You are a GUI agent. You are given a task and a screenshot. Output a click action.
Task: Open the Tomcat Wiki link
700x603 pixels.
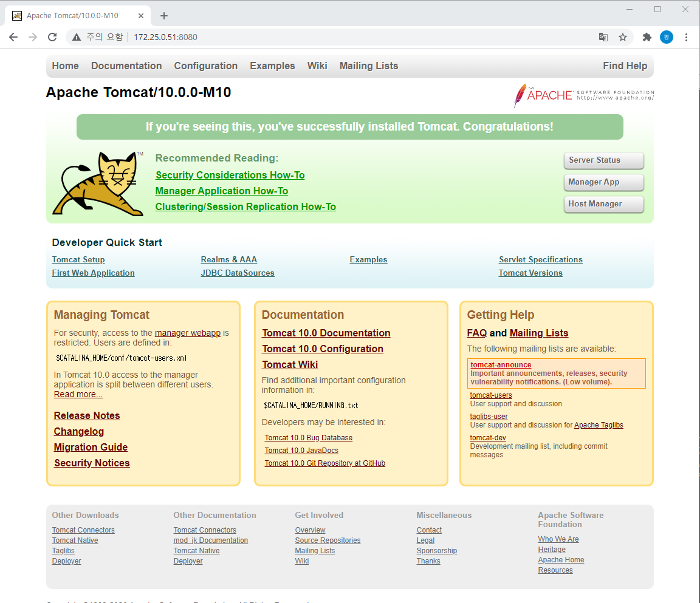coord(290,365)
